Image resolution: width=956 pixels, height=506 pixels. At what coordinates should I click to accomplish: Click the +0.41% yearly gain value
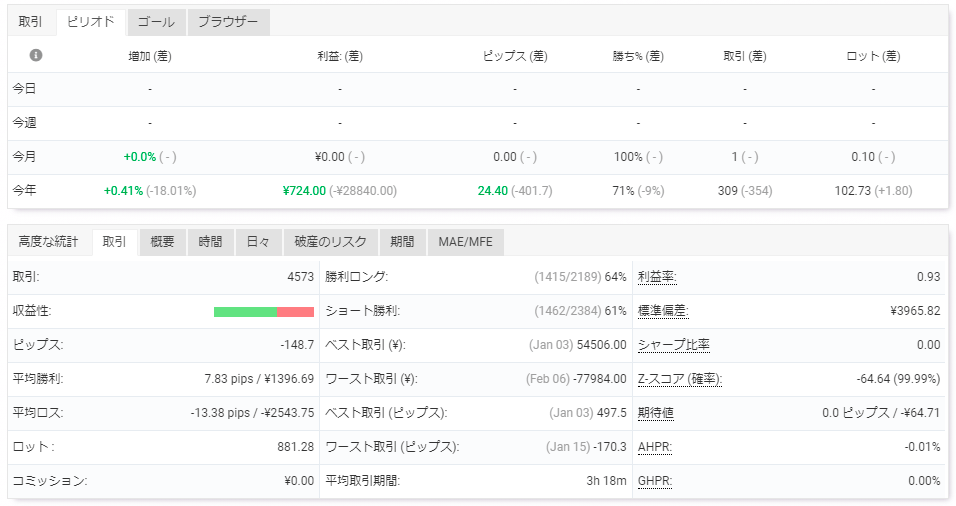(x=123, y=191)
